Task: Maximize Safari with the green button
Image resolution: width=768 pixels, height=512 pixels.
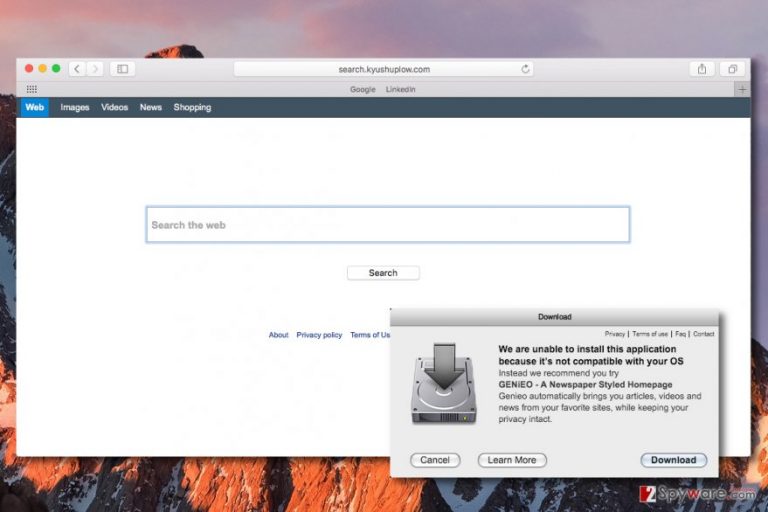Action: pyautogui.click(x=56, y=69)
